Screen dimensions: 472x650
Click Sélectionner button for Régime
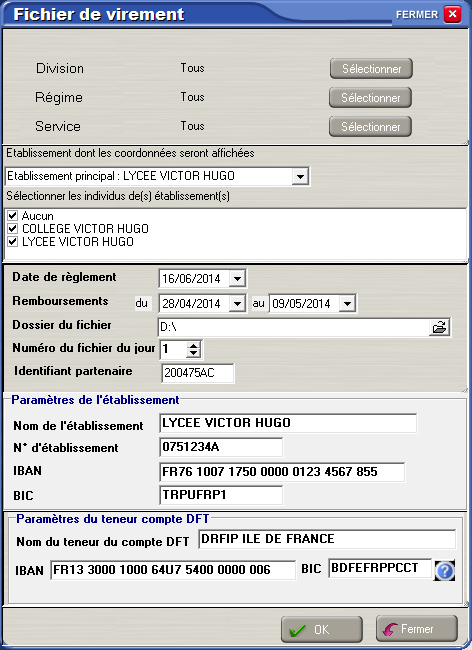pos(370,97)
